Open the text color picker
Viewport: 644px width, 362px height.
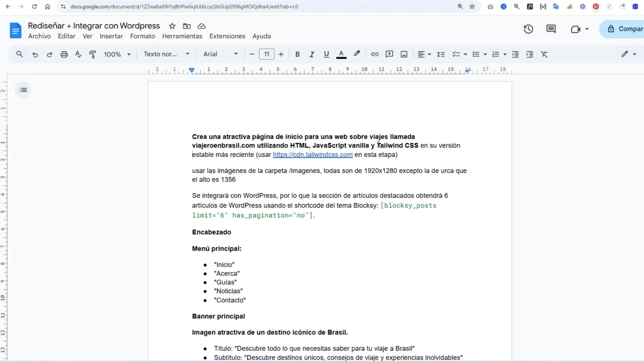[x=341, y=54]
